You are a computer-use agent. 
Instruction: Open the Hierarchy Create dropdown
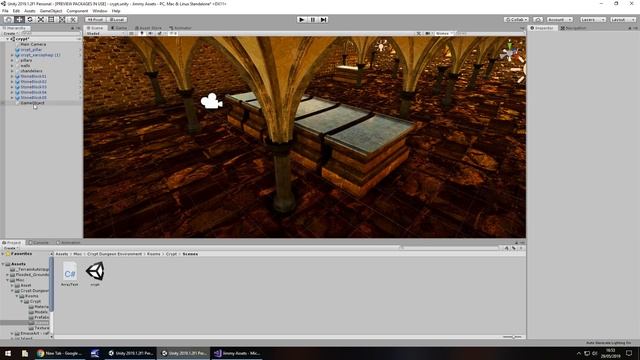click(10, 33)
